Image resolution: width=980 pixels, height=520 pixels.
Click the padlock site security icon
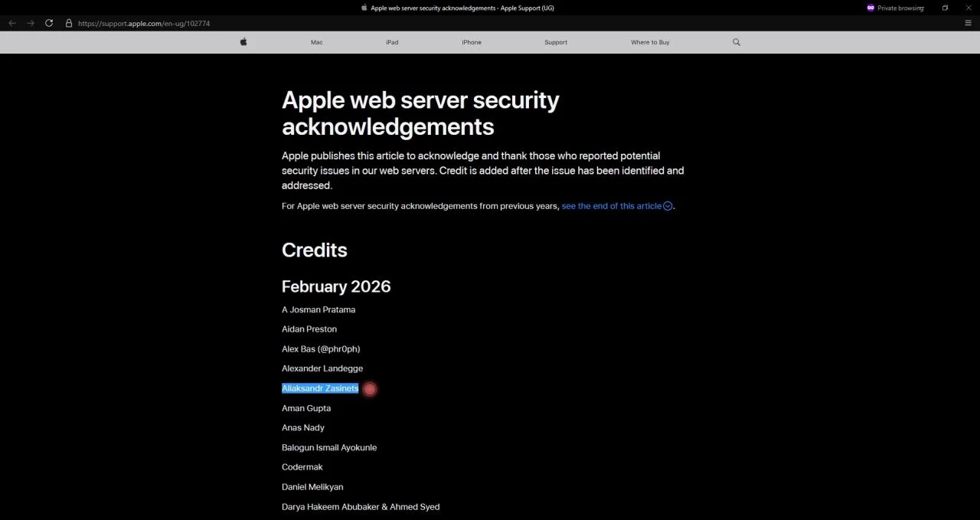pos(69,23)
